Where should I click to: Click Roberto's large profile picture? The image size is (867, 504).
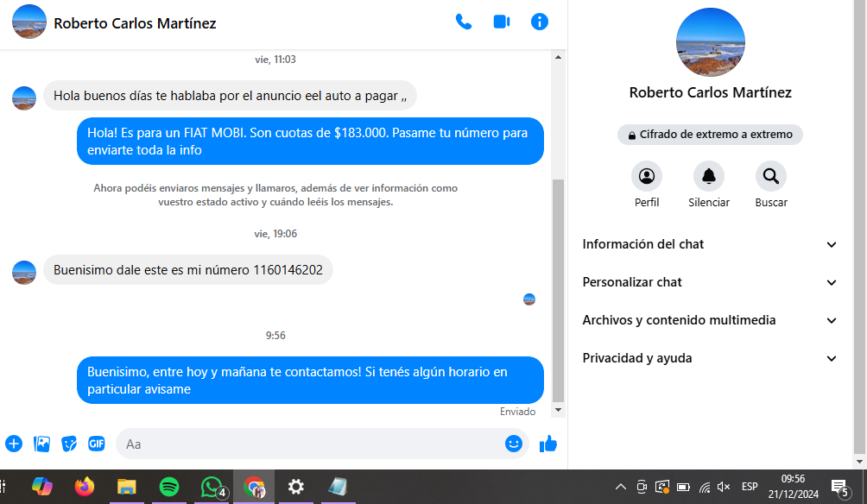pyautogui.click(x=710, y=42)
